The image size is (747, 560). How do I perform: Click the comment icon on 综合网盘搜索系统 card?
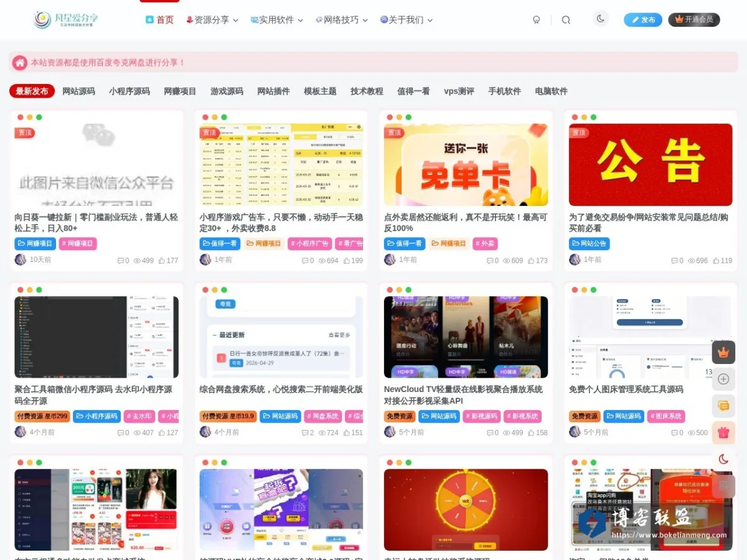[x=306, y=433]
